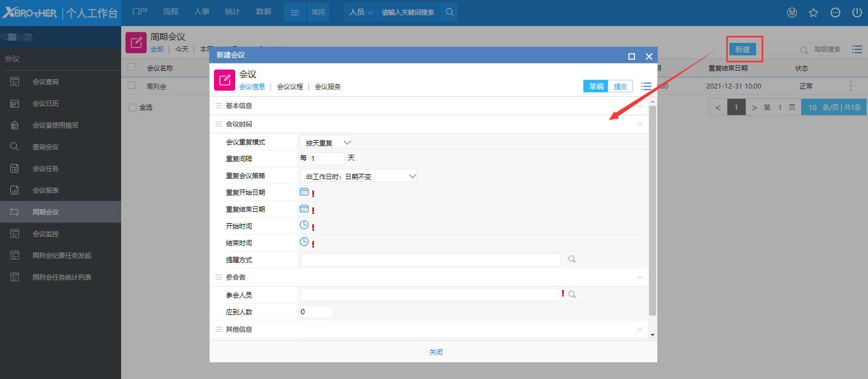Click the 应到人数 input field
Screen dimensions: 868x379
(x=316, y=312)
